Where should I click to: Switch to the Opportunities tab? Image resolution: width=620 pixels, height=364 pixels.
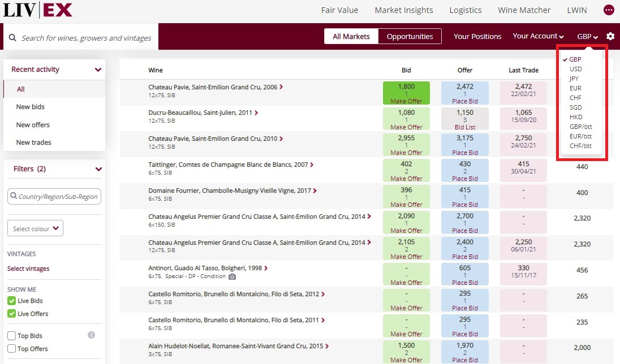(x=410, y=36)
